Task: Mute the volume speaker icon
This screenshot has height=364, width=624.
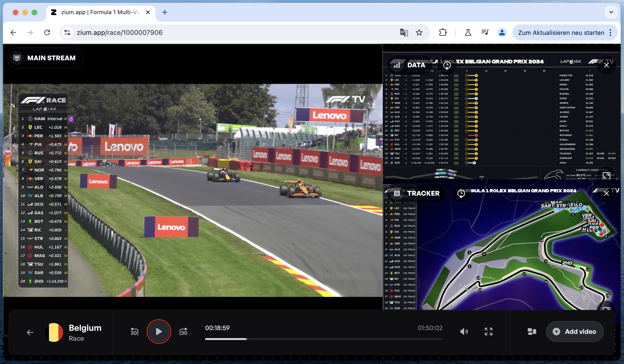Action: tap(464, 331)
